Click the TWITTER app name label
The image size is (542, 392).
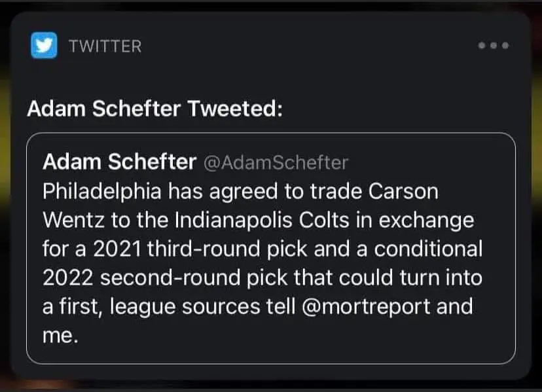click(x=105, y=46)
